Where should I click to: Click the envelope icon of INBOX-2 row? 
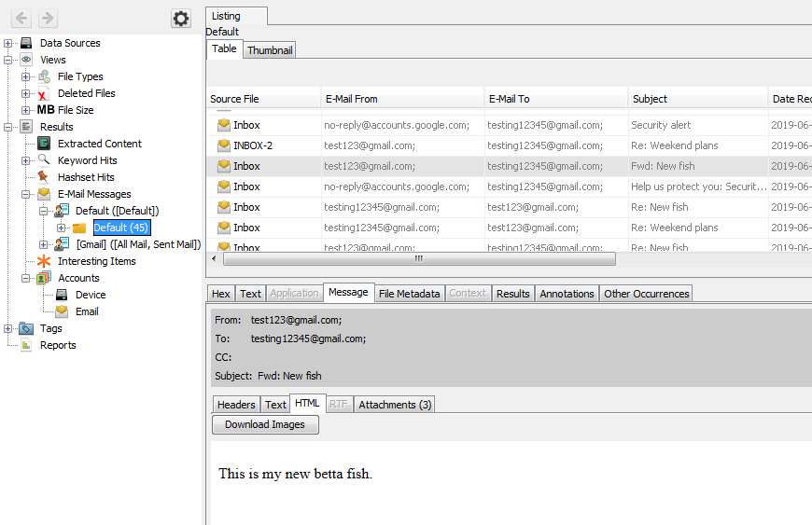pos(224,145)
